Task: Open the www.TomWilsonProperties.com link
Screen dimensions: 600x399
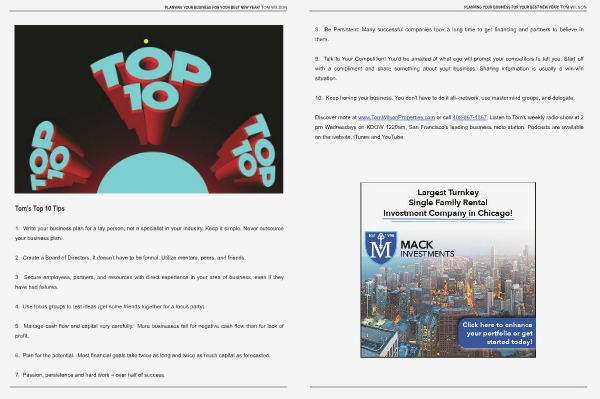Action: (x=396, y=117)
